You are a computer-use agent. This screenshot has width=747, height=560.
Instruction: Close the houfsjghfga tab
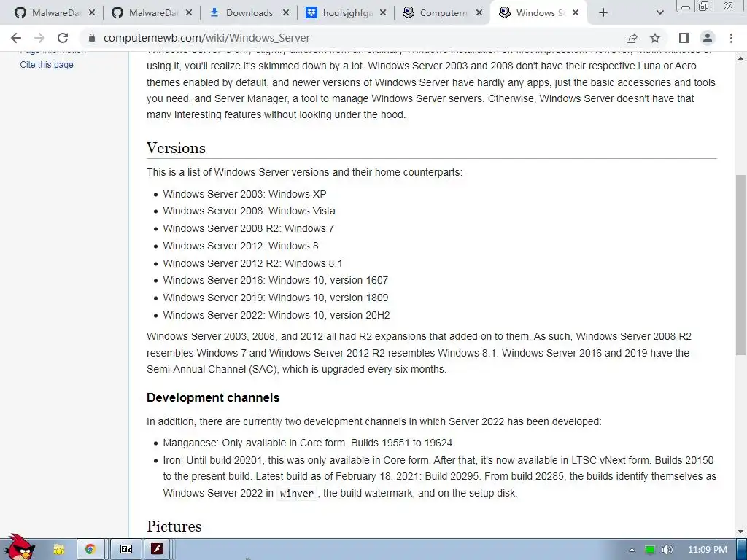coord(383,13)
